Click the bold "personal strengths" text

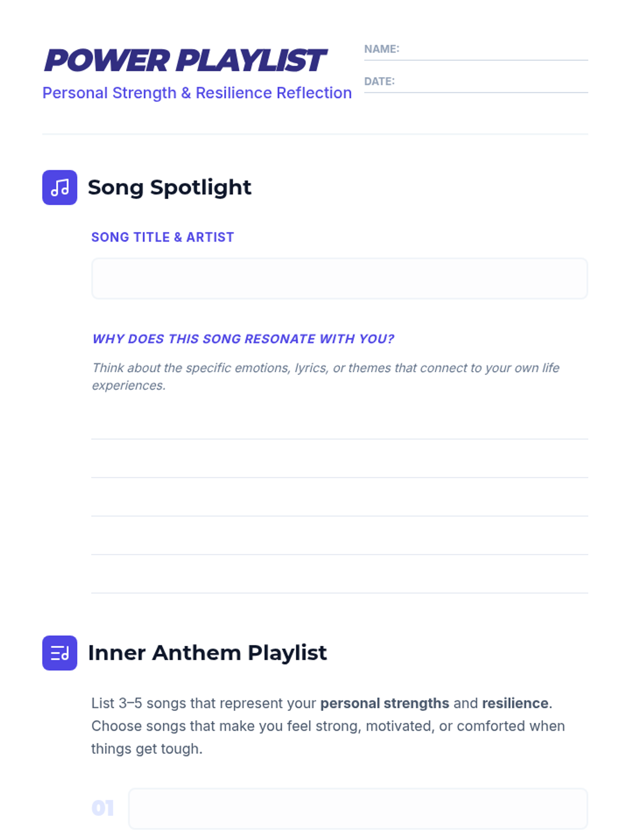pos(384,703)
